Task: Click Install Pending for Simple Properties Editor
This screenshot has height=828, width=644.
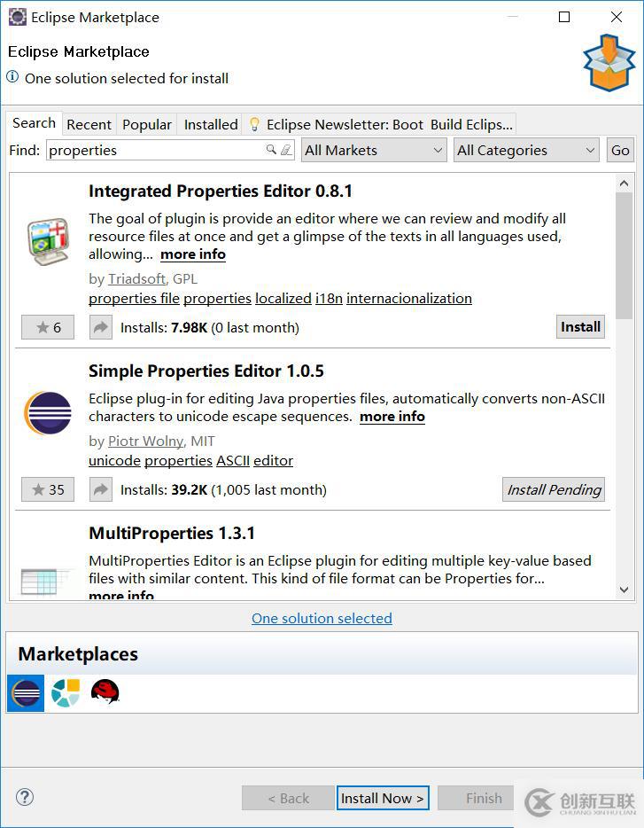Action: click(554, 489)
